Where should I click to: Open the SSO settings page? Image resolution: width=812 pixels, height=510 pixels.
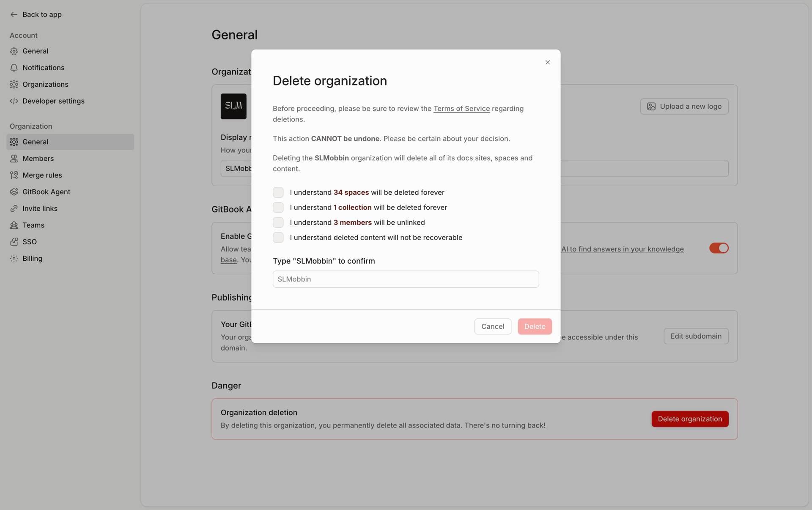[70, 242]
